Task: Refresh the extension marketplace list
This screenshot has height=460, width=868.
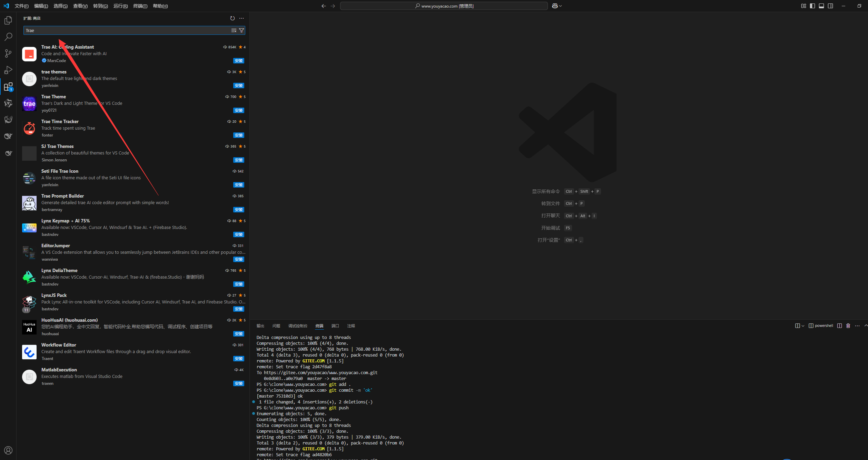Action: pyautogui.click(x=232, y=18)
